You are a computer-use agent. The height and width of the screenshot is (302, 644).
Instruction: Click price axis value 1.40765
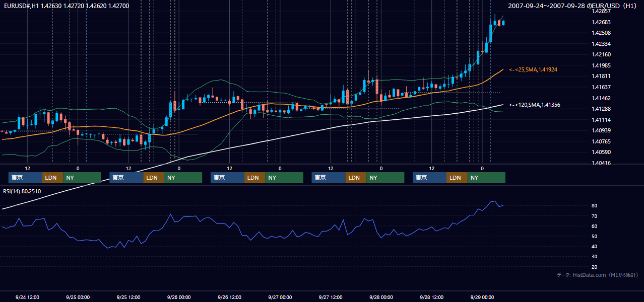[x=601, y=141]
